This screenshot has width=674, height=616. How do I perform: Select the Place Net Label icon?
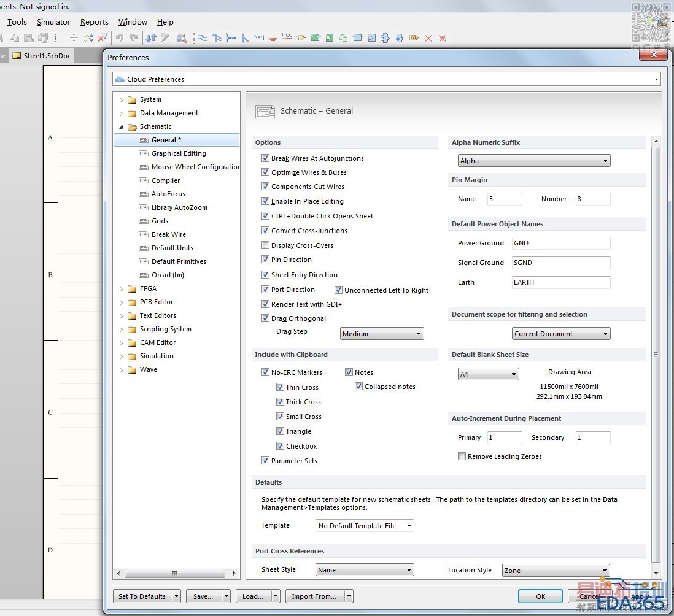pyautogui.click(x=258, y=38)
